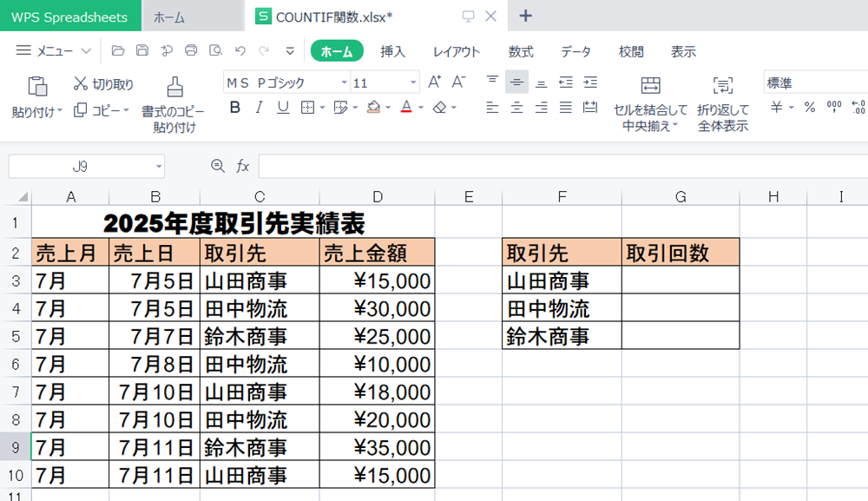
Task: Click the Cut (切り取り) scissors button
Action: (103, 83)
